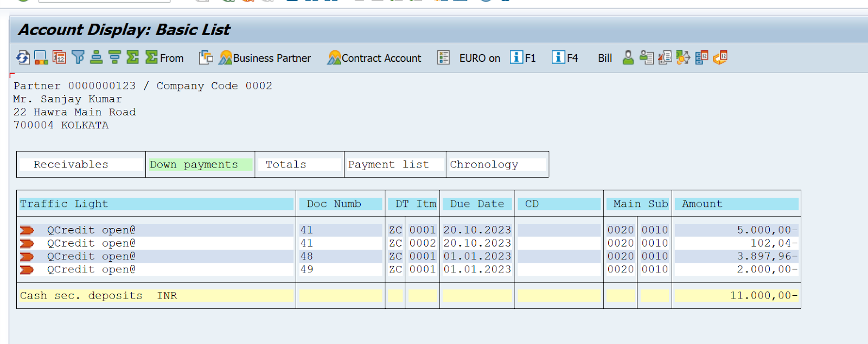Click main transaction 0020 in document 48 row
This screenshot has height=344, width=868.
(621, 256)
